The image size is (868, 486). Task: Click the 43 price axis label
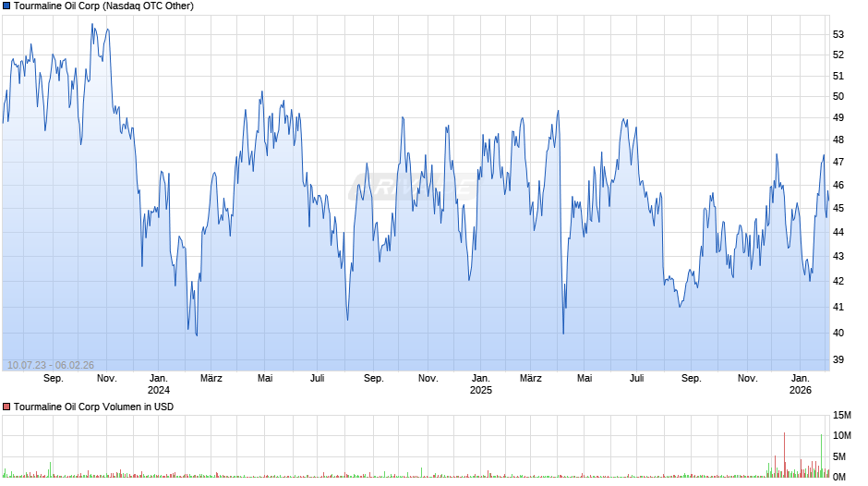(x=838, y=257)
